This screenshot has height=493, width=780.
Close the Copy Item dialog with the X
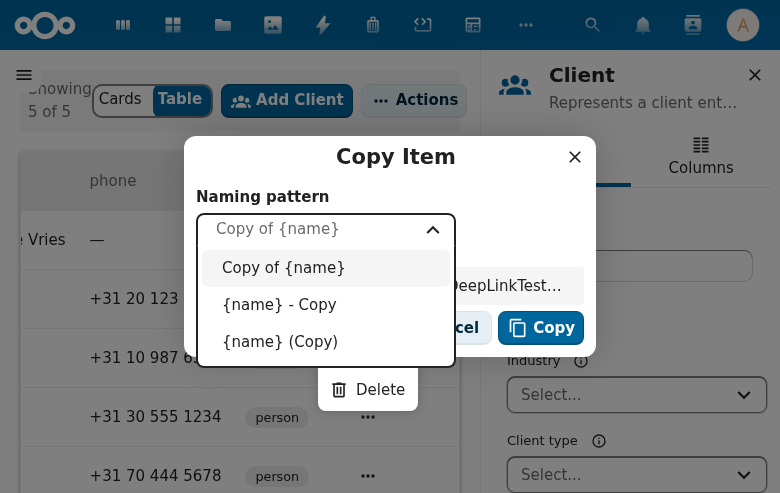[575, 157]
